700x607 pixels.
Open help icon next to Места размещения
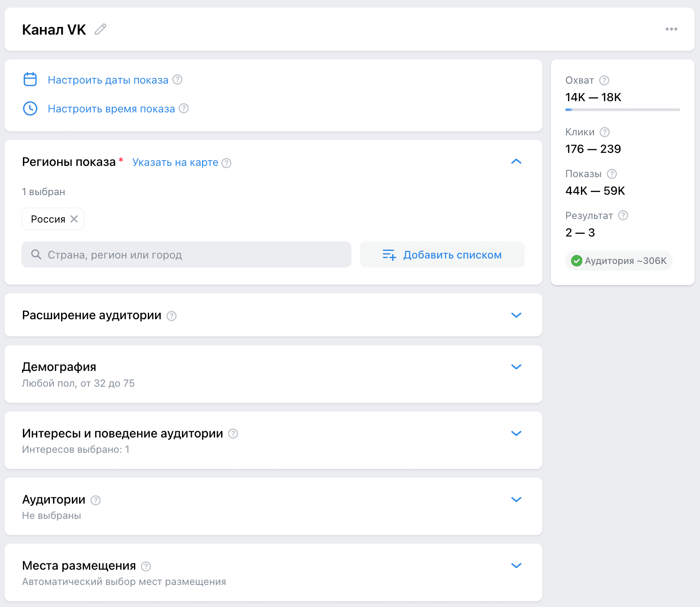pos(146,566)
